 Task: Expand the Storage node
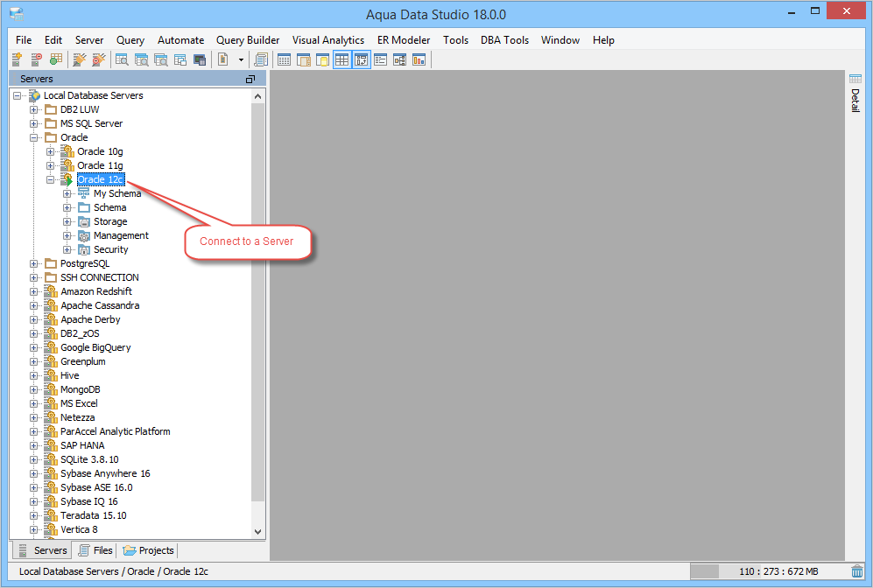coord(67,221)
